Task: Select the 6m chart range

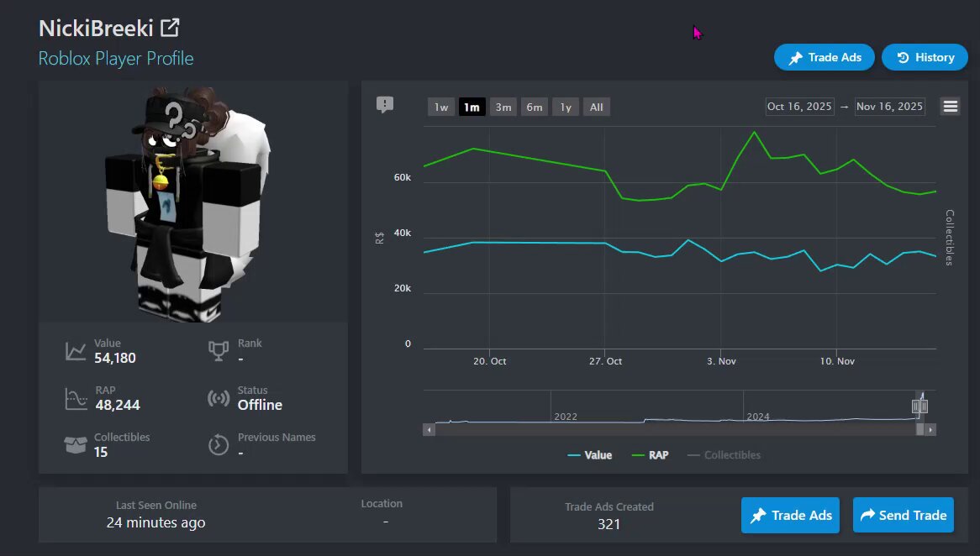Action: click(535, 107)
